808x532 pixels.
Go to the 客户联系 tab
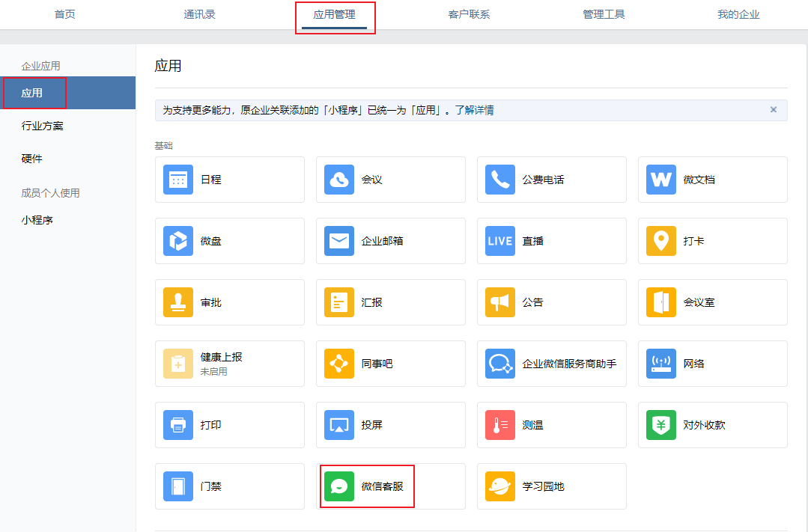469,14
